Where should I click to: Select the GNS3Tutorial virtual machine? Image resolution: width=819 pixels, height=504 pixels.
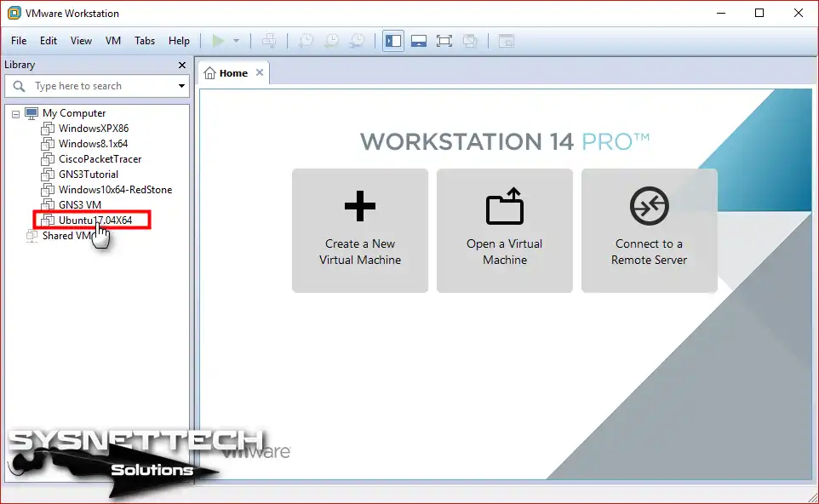point(89,174)
